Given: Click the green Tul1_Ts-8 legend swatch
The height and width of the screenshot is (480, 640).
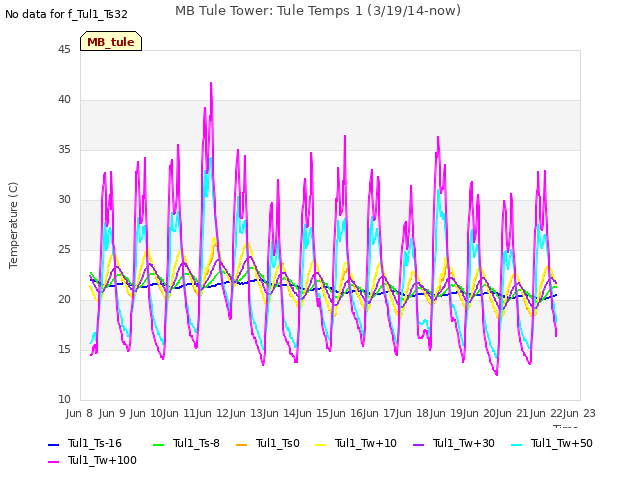Looking at the screenshot, I should click(158, 444).
